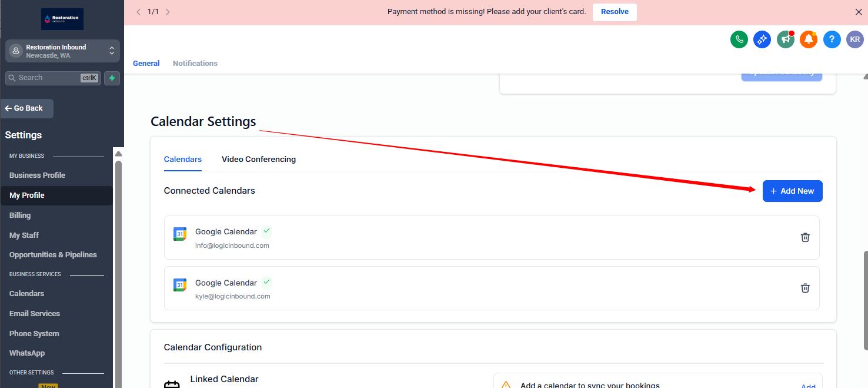Screen dimensions: 868x388
Task: Click the sidebar vertical scrollbar
Action: click(x=118, y=274)
